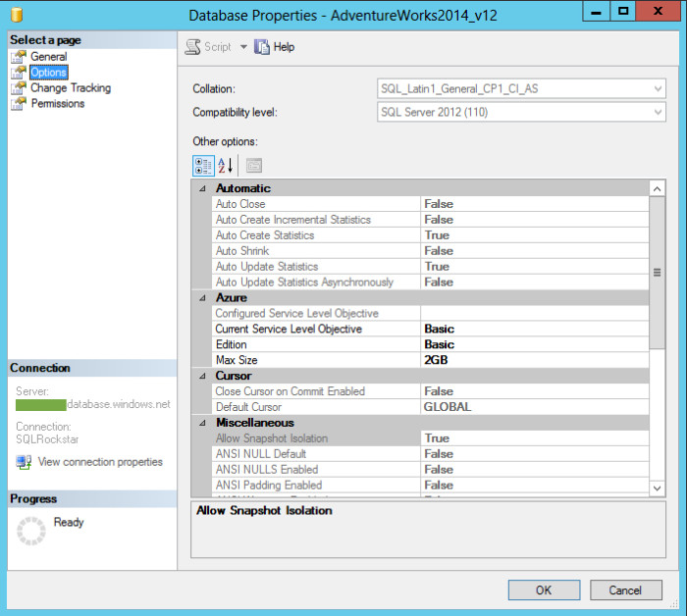Collapse the Automatic category
Viewport: 687px width, 616px height.
202,188
